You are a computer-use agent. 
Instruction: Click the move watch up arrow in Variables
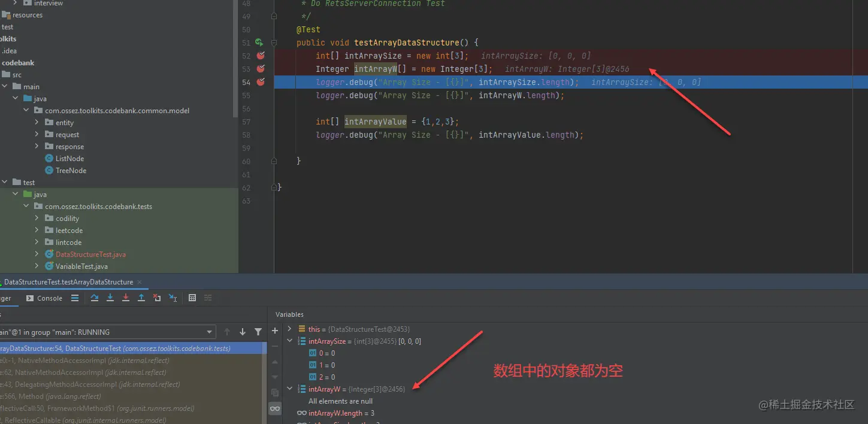click(275, 362)
